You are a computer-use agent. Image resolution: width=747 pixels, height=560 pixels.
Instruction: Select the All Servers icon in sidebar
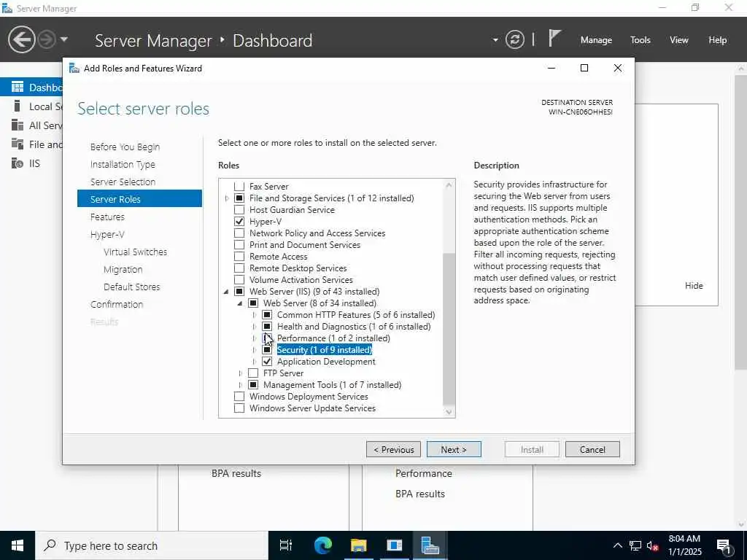tap(18, 125)
